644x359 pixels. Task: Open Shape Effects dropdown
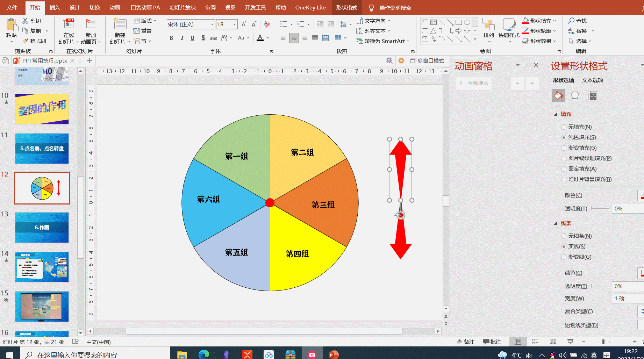[x=554, y=41]
